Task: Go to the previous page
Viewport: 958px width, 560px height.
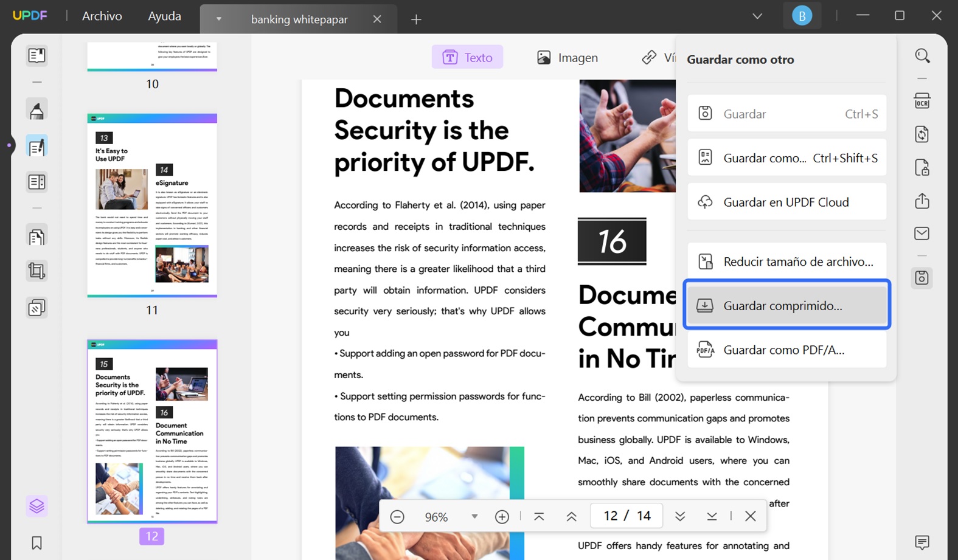Action: [571, 517]
